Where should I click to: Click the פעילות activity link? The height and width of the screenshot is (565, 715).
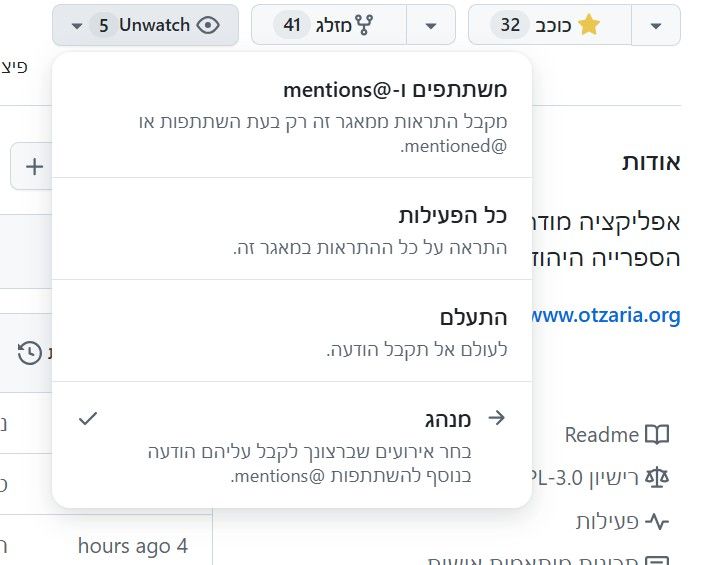tap(607, 521)
